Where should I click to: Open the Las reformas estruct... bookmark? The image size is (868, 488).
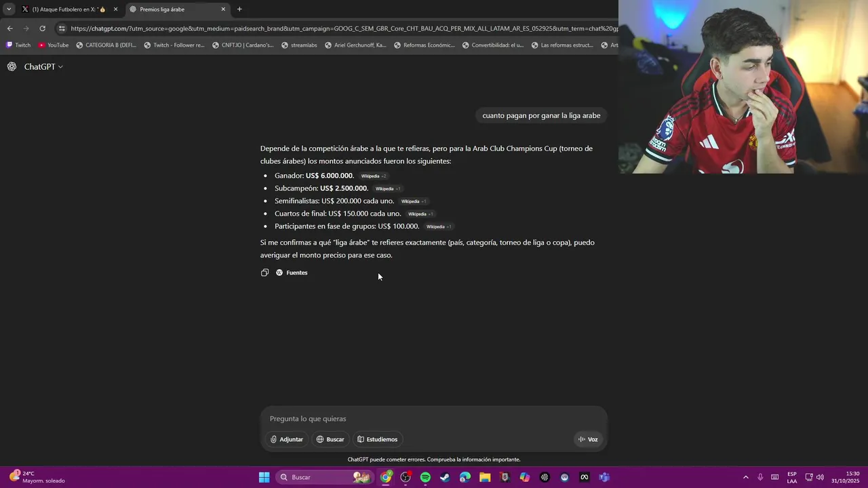[x=562, y=45]
